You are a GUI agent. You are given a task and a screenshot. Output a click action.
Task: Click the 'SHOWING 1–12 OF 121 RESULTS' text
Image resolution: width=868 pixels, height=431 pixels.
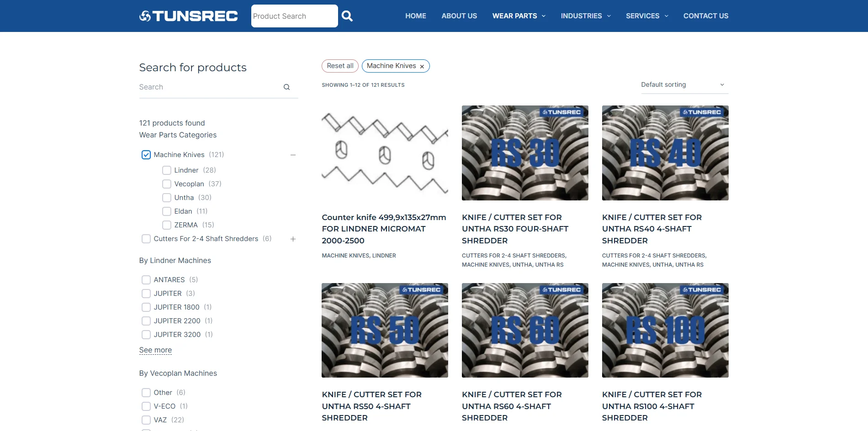click(363, 85)
